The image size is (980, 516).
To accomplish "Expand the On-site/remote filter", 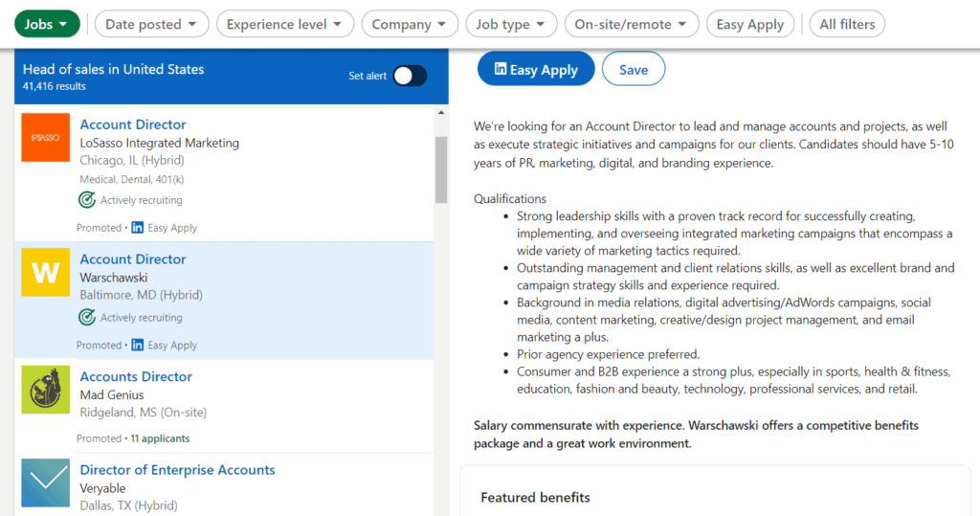I will point(632,24).
